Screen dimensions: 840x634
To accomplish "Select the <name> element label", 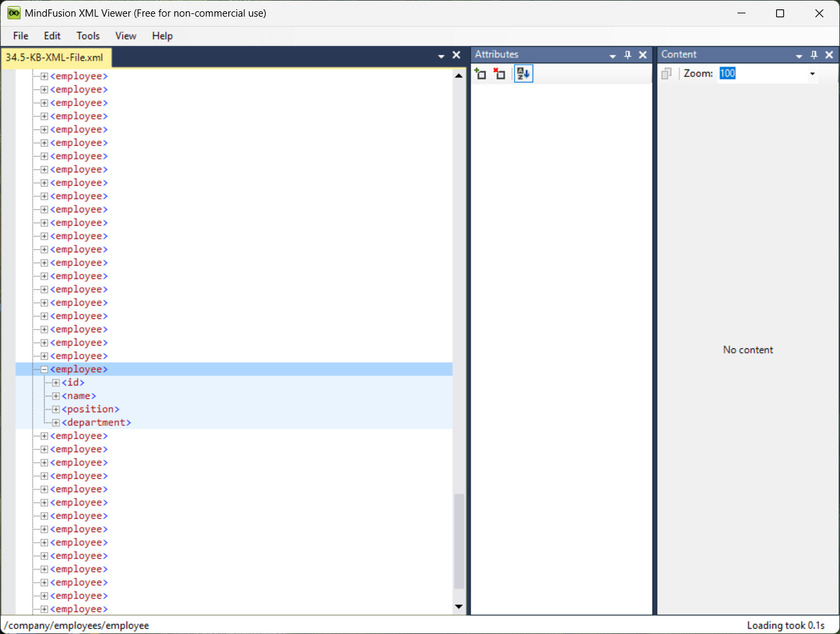I will coord(79,396).
